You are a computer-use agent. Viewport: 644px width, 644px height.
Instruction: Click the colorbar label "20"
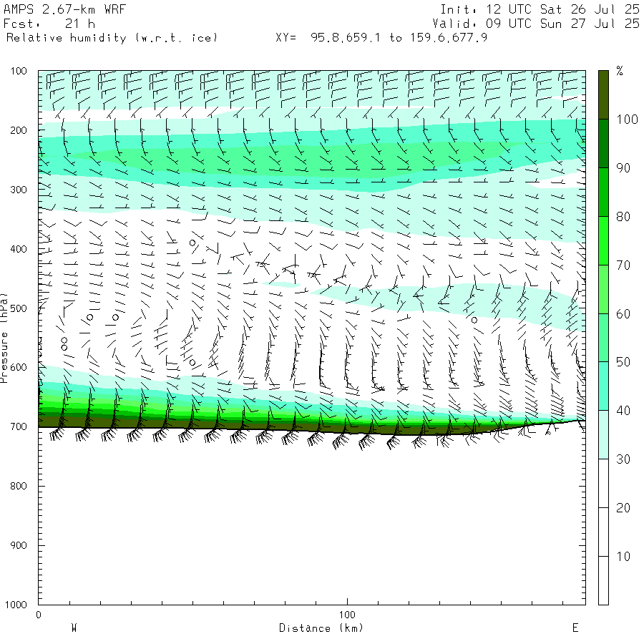click(x=623, y=508)
